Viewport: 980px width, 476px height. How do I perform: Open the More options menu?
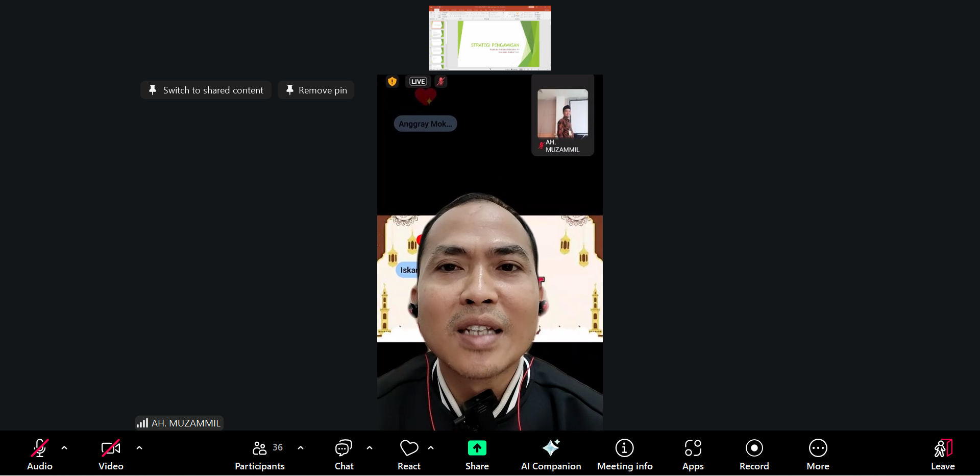[818, 454]
